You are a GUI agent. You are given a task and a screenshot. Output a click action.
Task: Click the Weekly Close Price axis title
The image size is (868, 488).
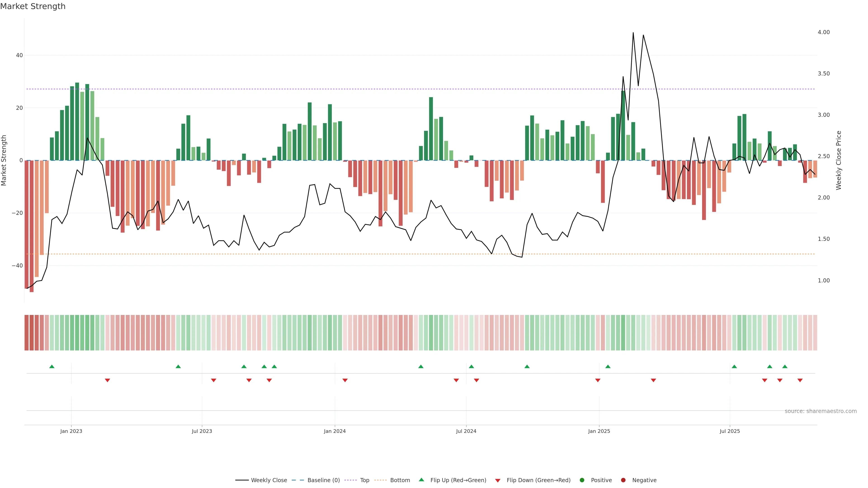pos(839,160)
